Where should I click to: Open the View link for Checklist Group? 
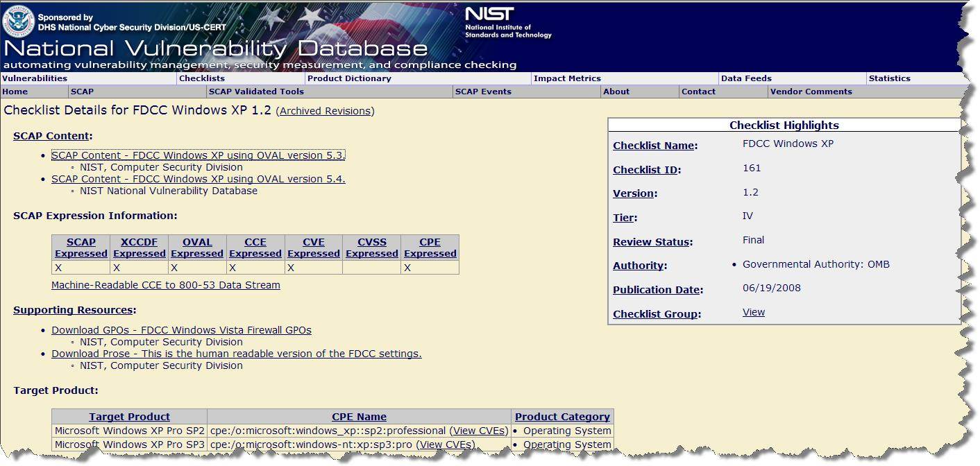click(x=754, y=312)
